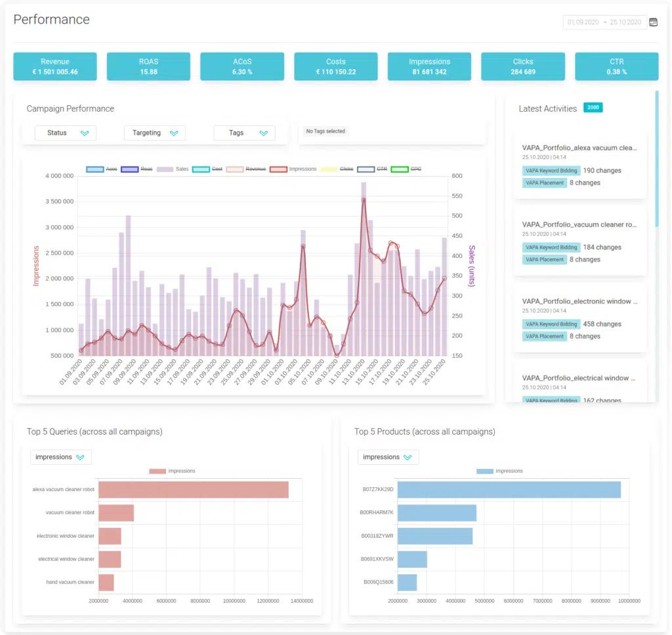Click VAPA Keyword Bidding tag with 190 changes
The height and width of the screenshot is (635, 672).
[551, 171]
